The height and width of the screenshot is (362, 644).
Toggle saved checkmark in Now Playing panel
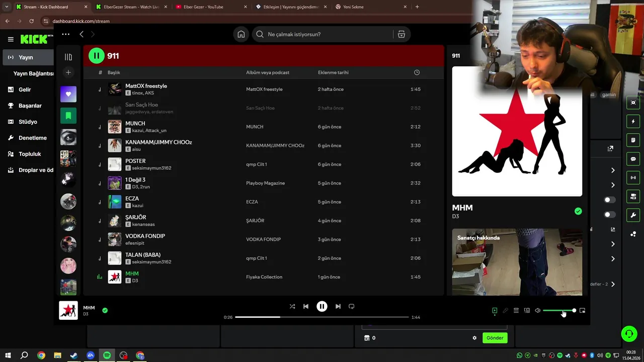(x=578, y=211)
